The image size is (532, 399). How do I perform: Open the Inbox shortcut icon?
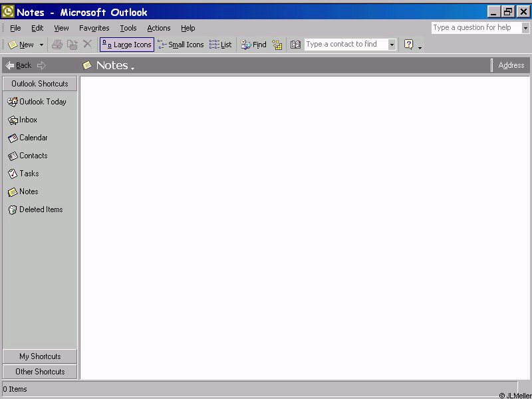(13, 120)
